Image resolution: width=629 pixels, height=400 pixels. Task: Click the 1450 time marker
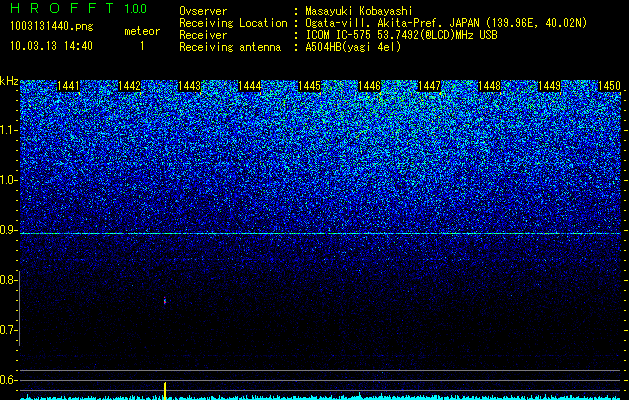609,86
